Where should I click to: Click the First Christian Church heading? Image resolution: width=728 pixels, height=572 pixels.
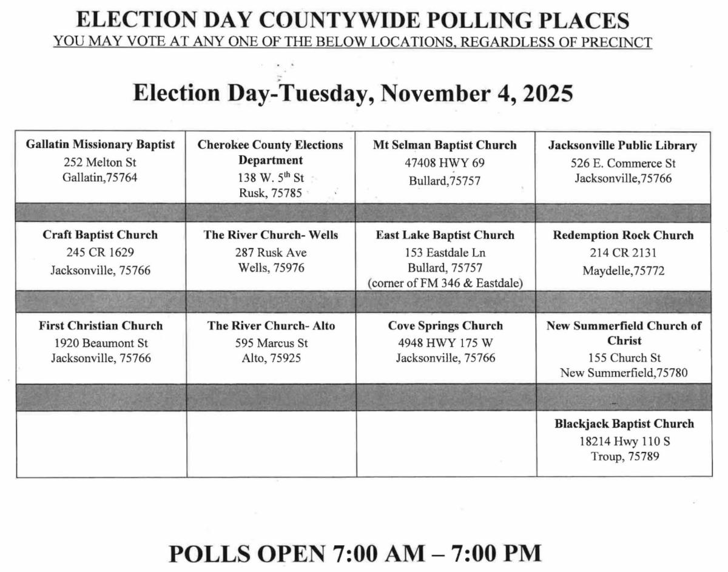click(100, 326)
